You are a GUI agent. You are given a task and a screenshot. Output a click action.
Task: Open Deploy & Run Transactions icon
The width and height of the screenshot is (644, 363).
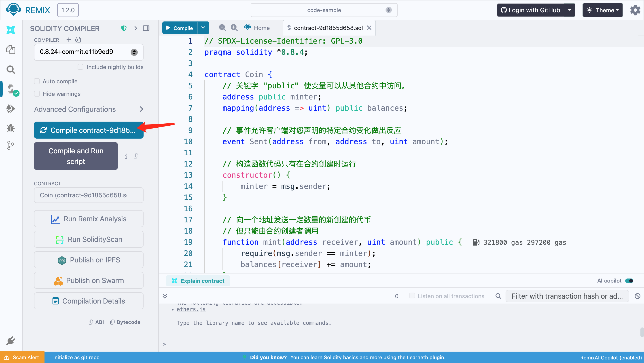11,109
